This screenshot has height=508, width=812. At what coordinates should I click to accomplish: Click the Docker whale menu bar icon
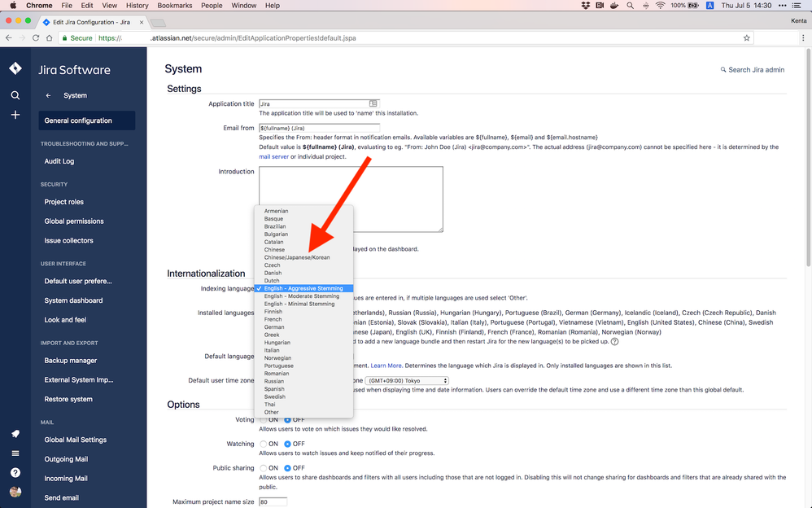tap(614, 5)
